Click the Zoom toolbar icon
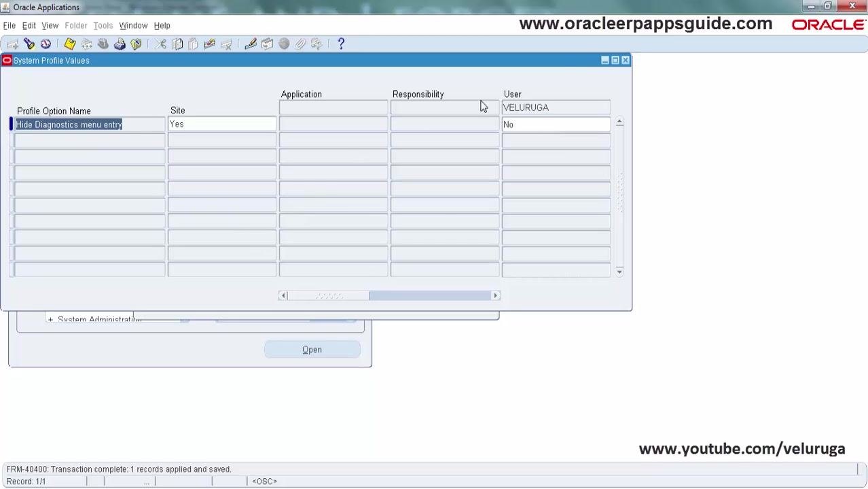868x489 pixels. click(x=268, y=44)
